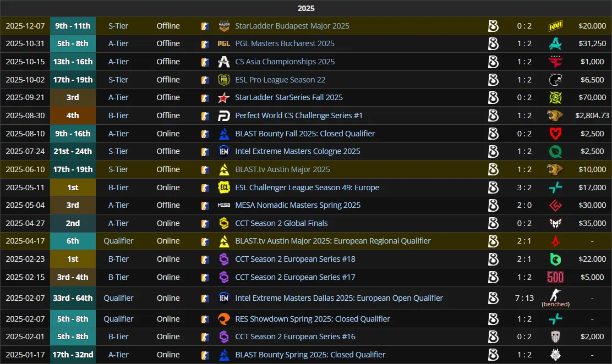This screenshot has width=612, height=364.
Task: Click the opponent logo in the IEM Cologne 2025 row
Action: 555,151
